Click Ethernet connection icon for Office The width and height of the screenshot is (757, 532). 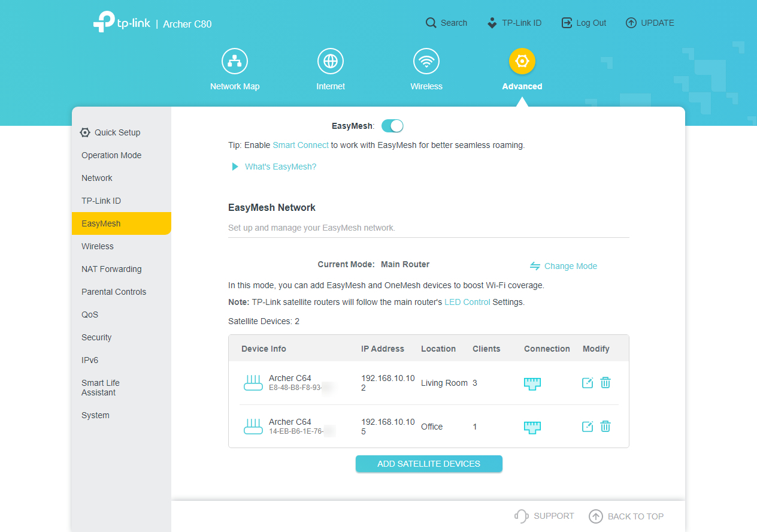point(532,427)
